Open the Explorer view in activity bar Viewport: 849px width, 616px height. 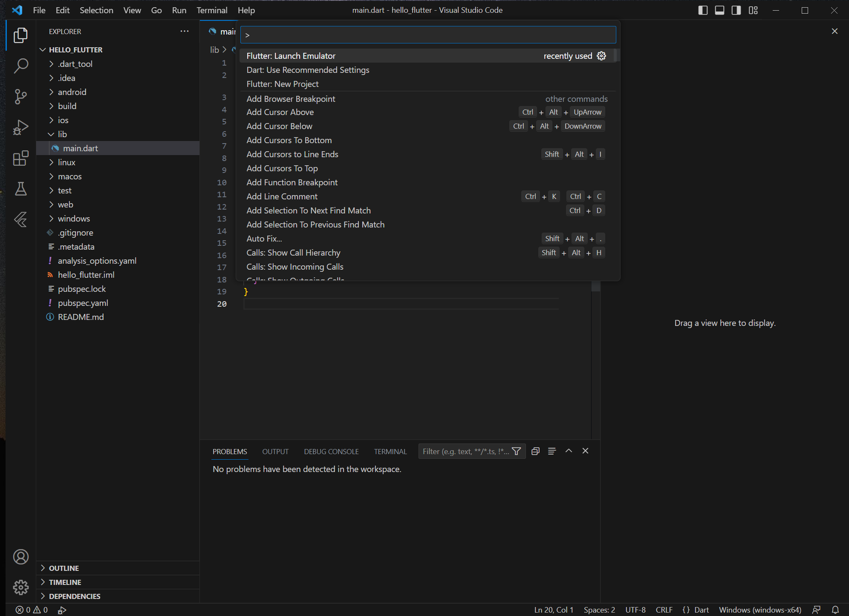click(20, 35)
